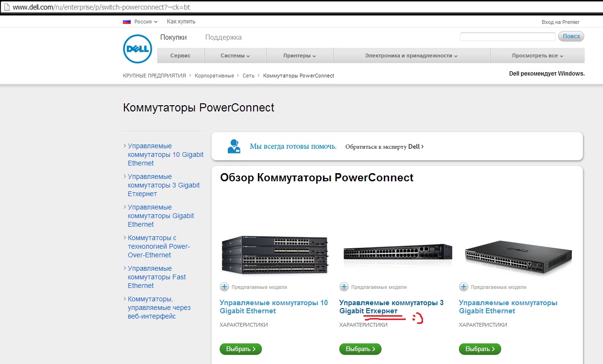Screen dimensions: 603x364
Task: Open sidebar link Коммутаторы, управляемые через веб-интерфейс
Action: (159, 308)
